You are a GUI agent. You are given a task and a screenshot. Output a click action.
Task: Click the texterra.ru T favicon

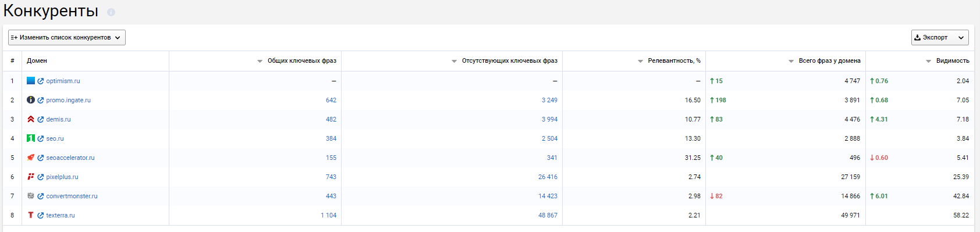[31, 215]
